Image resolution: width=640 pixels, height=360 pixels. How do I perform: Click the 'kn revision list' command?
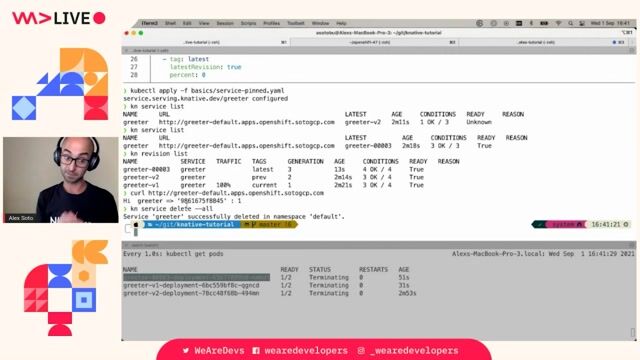[159, 153]
